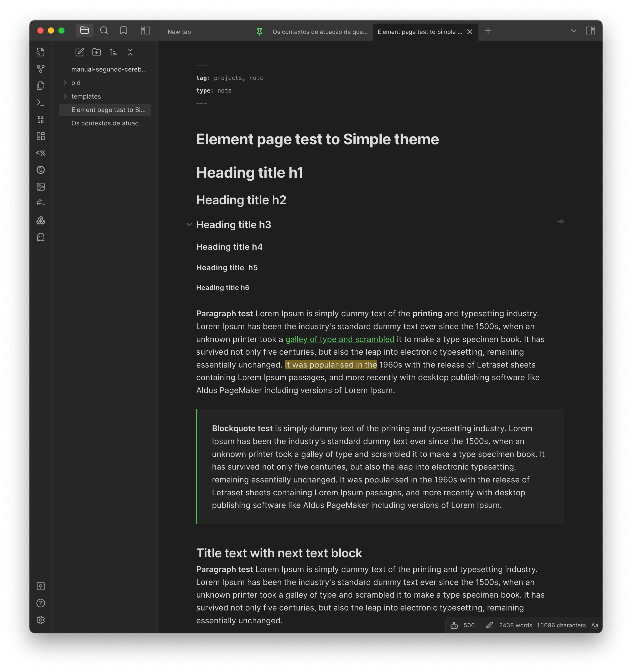Viewport: 632px width, 672px height.
Task: Open the quick switcher file-search icon
Action: (x=40, y=52)
